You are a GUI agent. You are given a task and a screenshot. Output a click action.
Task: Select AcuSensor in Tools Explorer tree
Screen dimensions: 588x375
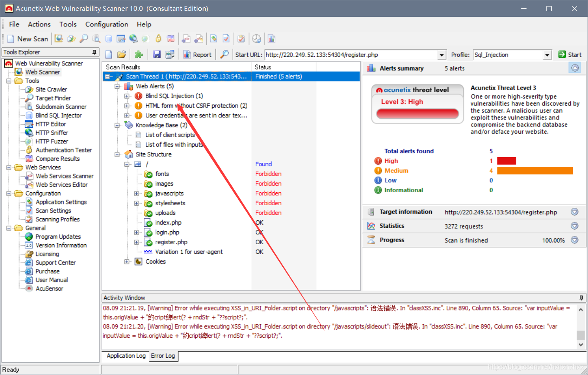49,289
